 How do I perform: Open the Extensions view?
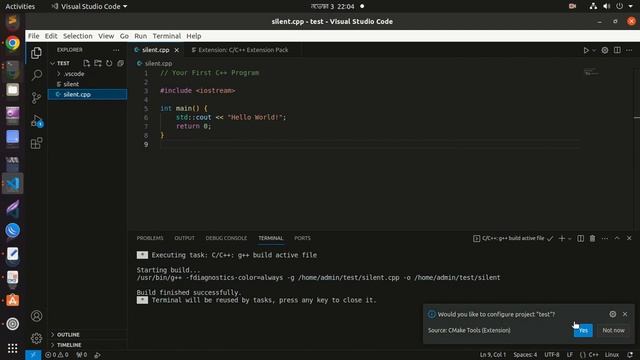click(x=36, y=143)
